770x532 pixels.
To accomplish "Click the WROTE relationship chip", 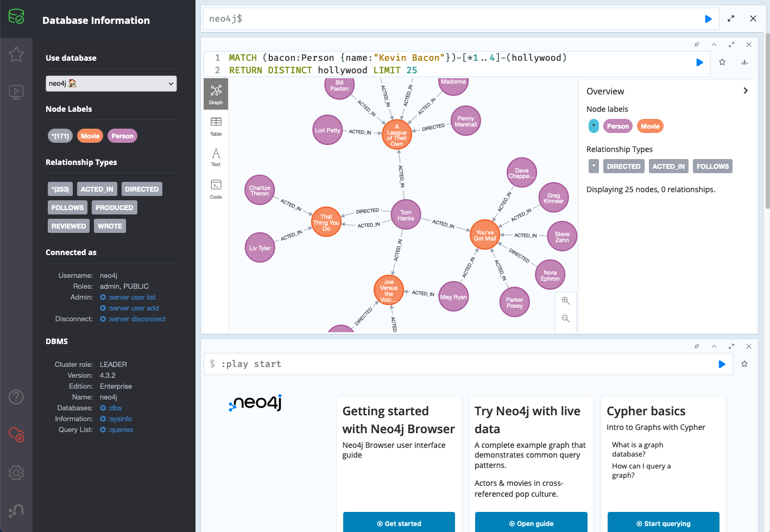I will 110,226.
